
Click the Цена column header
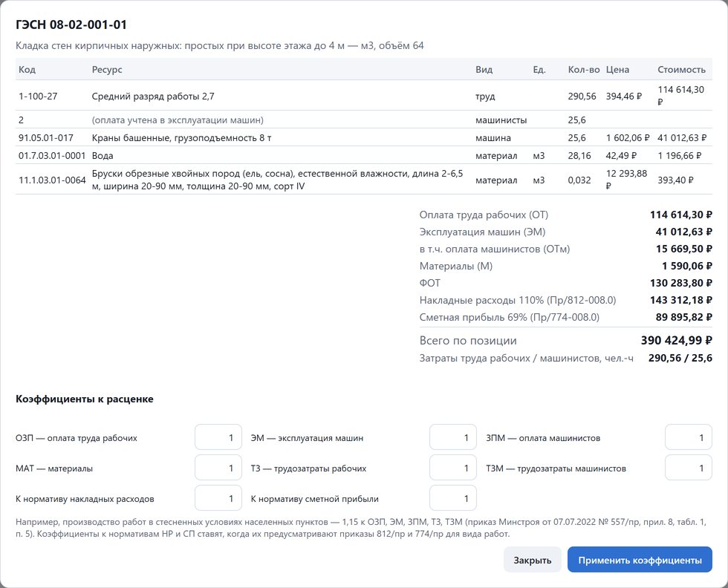(x=617, y=70)
